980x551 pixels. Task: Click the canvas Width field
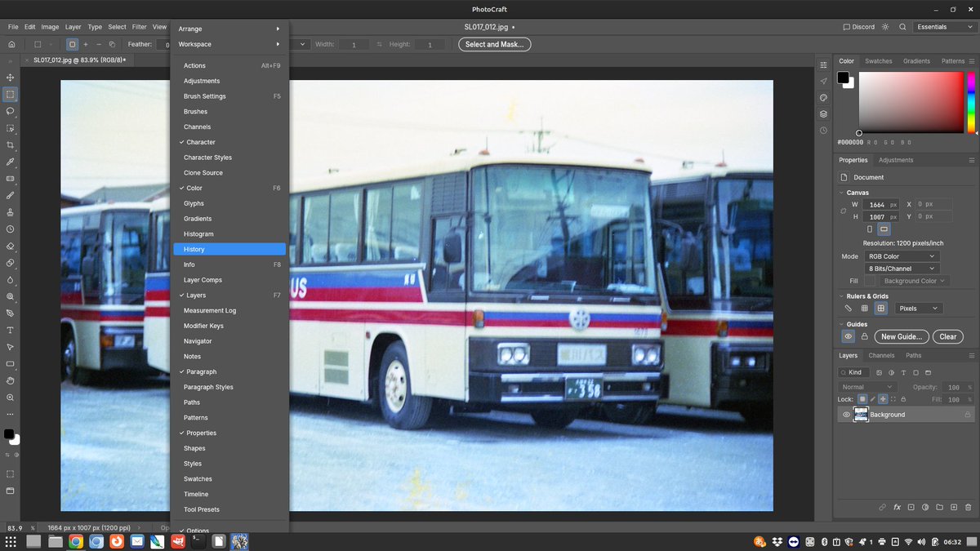coord(883,205)
